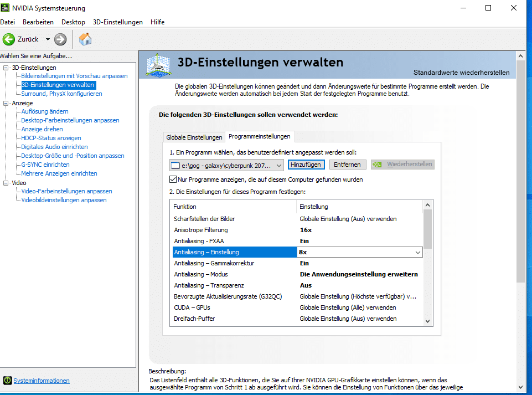
Task: Click the NVIDIA logo on Wiederherstellen button
Action: coord(378,165)
